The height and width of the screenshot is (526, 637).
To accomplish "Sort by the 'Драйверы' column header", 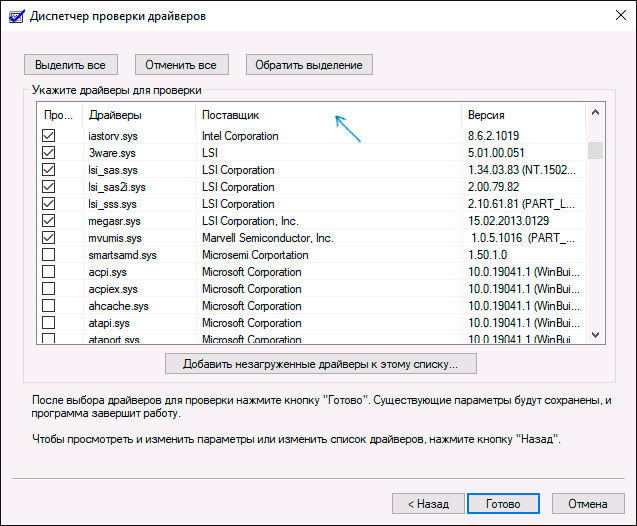I will 139,115.
